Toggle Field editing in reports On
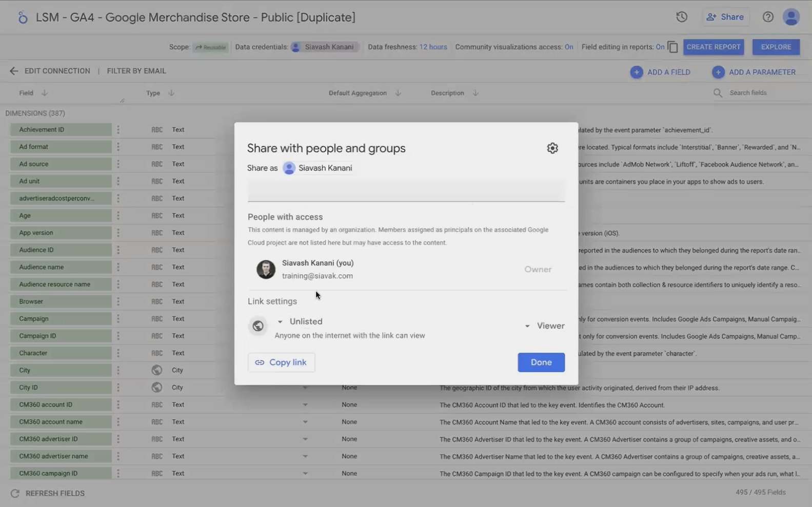This screenshot has width=812, height=507. [660, 47]
